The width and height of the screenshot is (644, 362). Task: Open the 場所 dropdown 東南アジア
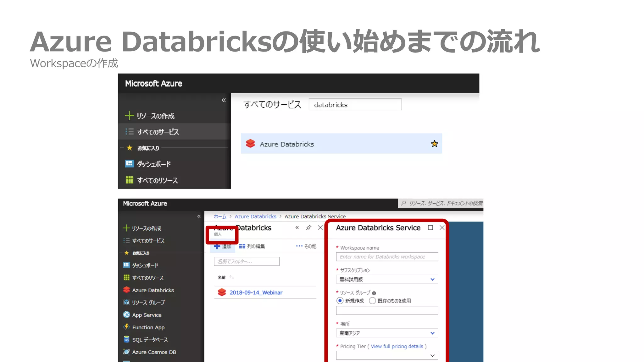click(x=387, y=333)
